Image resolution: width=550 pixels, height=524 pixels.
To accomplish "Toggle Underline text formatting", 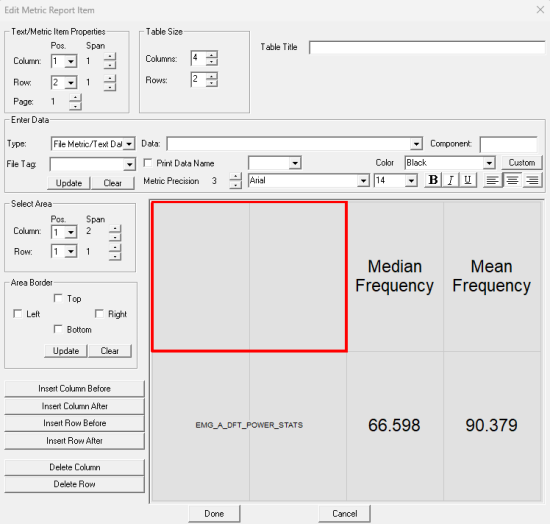I will pos(468,180).
